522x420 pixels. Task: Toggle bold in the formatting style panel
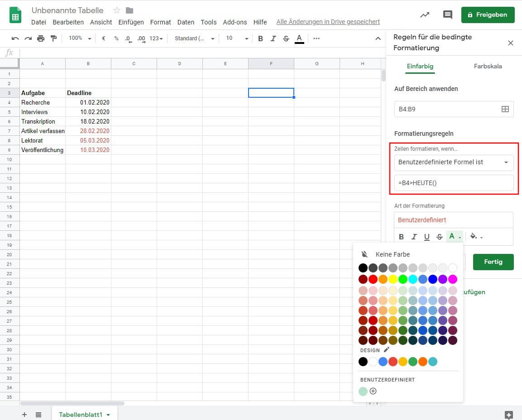pos(401,237)
